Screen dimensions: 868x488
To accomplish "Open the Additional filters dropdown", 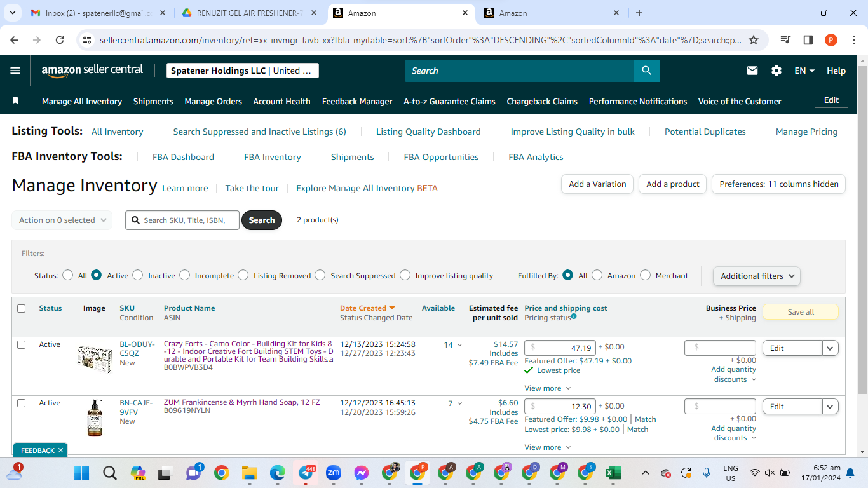I will (757, 276).
